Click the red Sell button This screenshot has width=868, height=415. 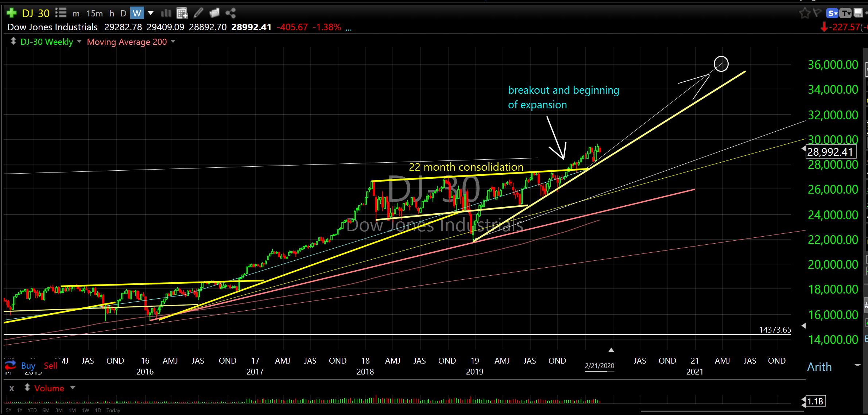click(x=50, y=365)
